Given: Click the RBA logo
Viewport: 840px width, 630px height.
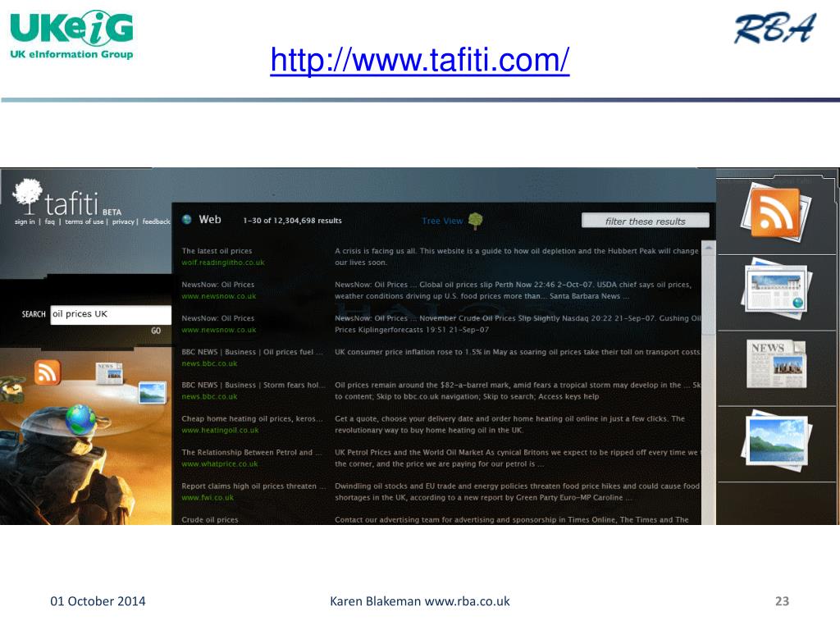Looking at the screenshot, I should click(x=774, y=29).
